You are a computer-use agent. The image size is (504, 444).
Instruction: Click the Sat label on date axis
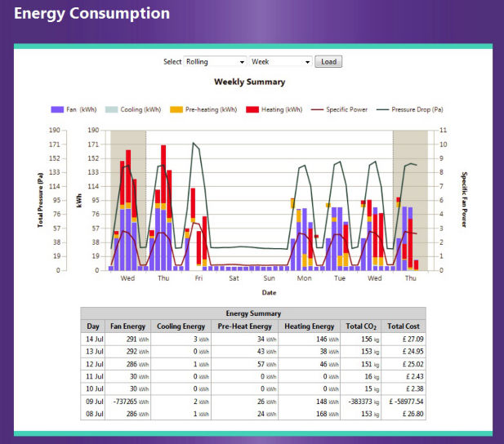(x=234, y=278)
